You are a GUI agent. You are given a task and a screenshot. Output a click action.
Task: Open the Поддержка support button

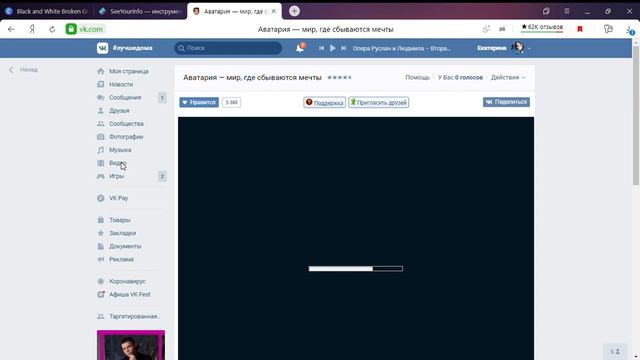[x=324, y=102]
